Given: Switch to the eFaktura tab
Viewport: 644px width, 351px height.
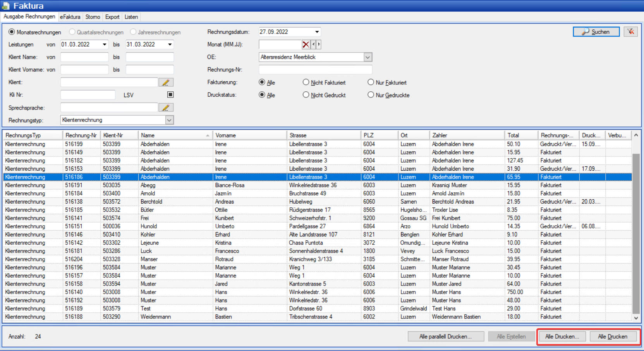Looking at the screenshot, I should 70,17.
